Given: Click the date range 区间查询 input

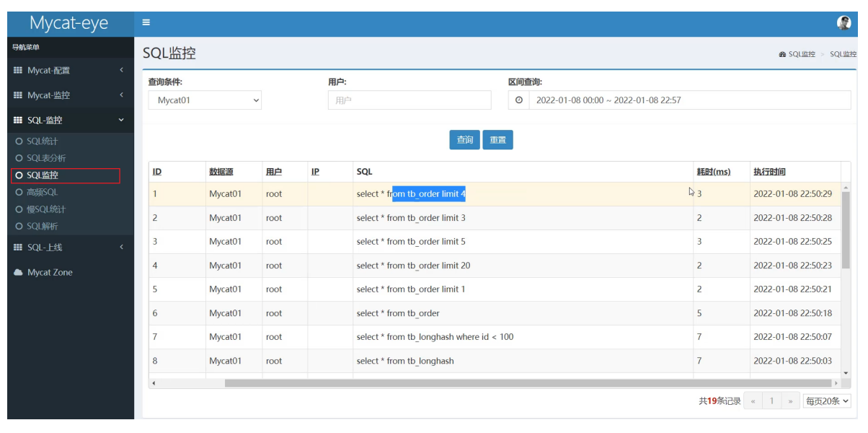Looking at the screenshot, I should (690, 100).
